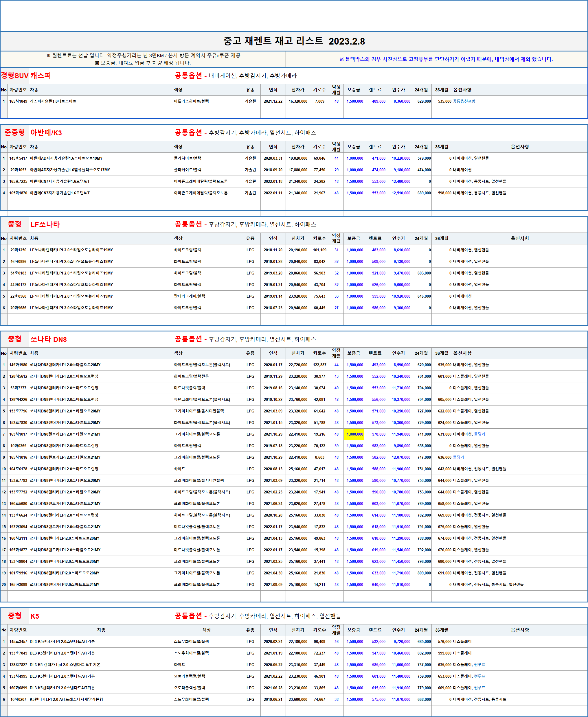Select vehicle number 153호7830

click(18, 423)
